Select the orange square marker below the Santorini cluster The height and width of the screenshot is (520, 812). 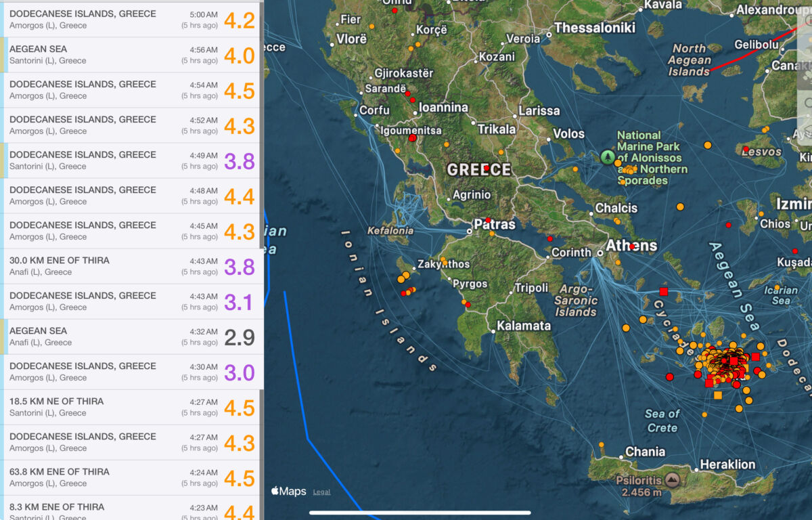pos(718,395)
